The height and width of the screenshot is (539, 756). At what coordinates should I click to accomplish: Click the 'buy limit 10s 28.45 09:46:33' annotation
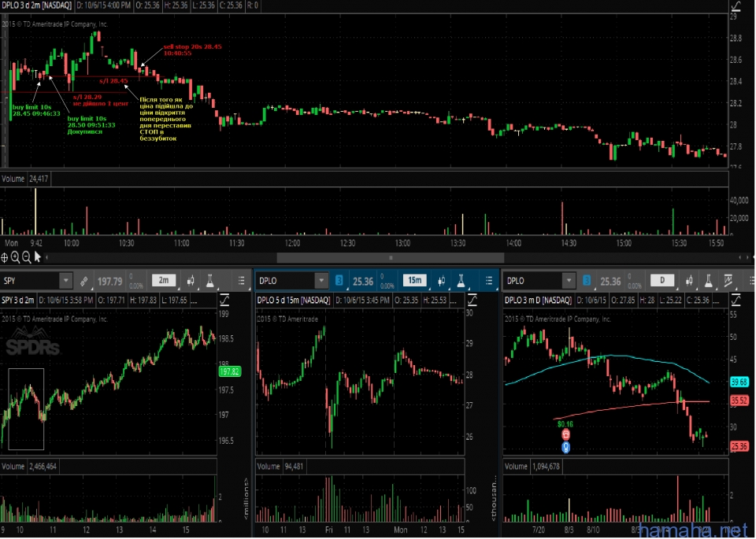click(36, 110)
